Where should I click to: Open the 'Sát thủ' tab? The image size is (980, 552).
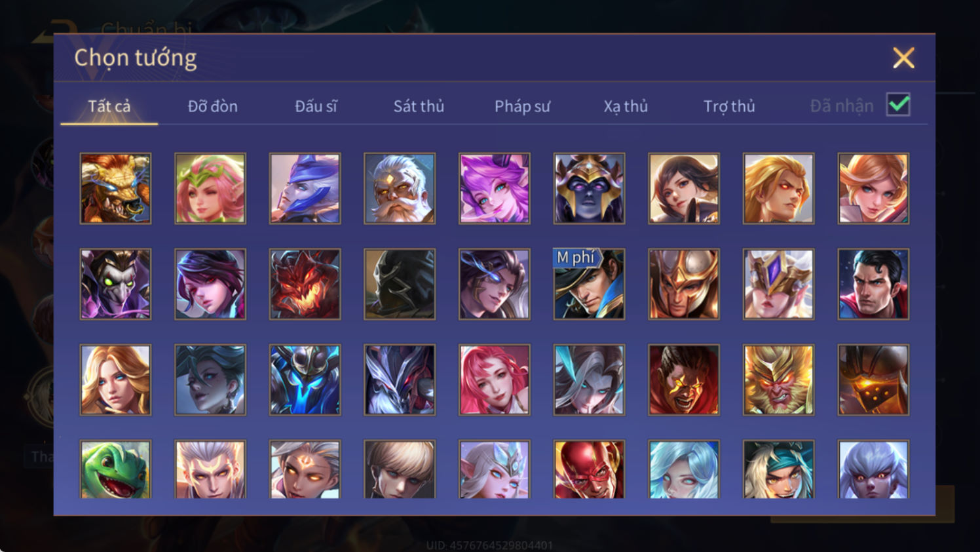419,106
